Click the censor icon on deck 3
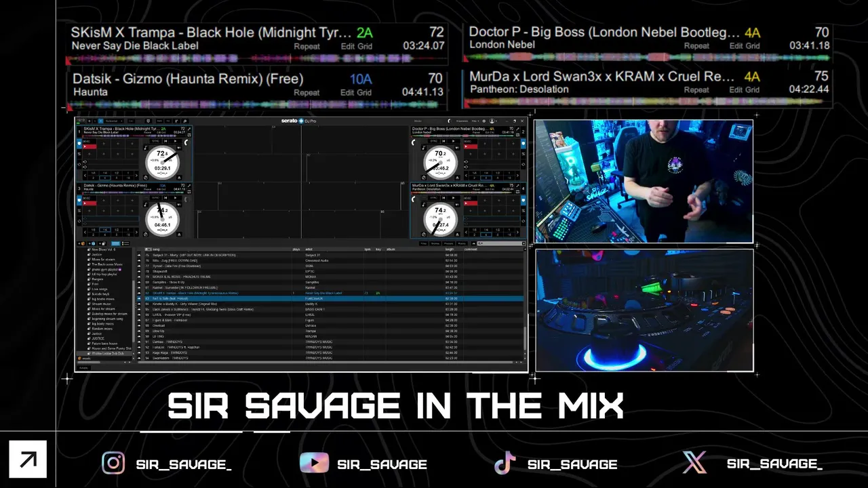The width and height of the screenshot is (868, 488). tap(145, 235)
